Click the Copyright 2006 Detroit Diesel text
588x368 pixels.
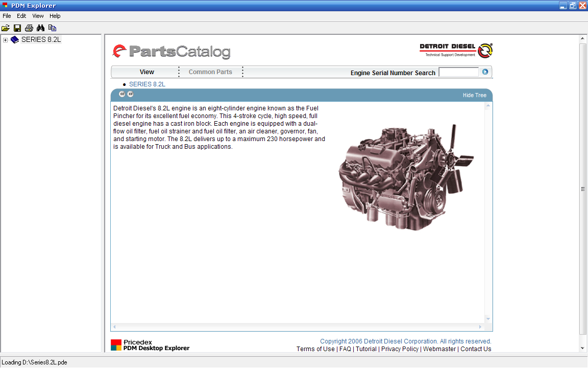click(405, 341)
